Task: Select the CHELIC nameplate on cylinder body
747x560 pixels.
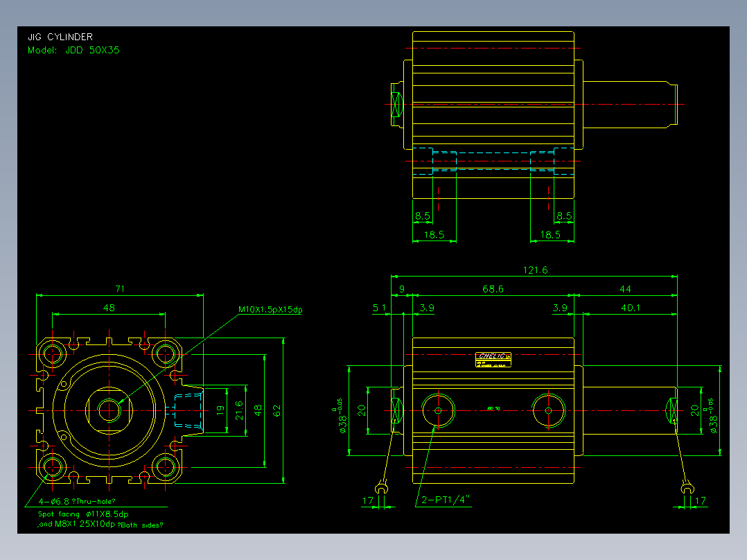Action: tap(493, 359)
